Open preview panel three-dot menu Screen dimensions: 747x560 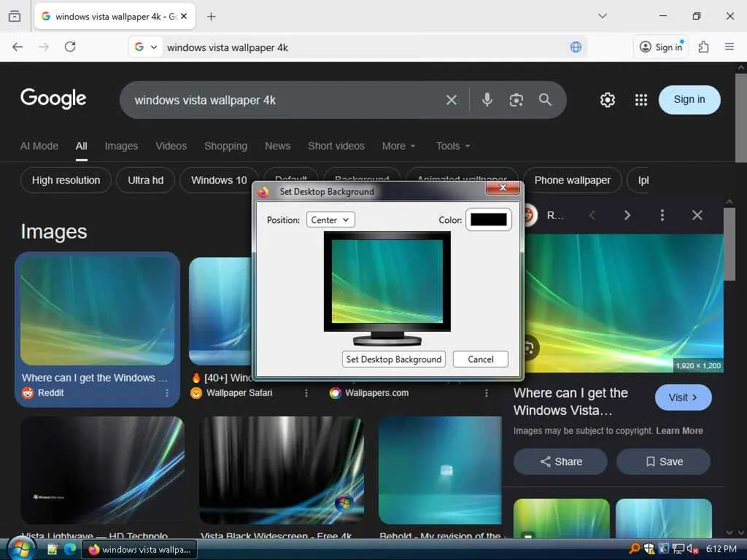662,215
